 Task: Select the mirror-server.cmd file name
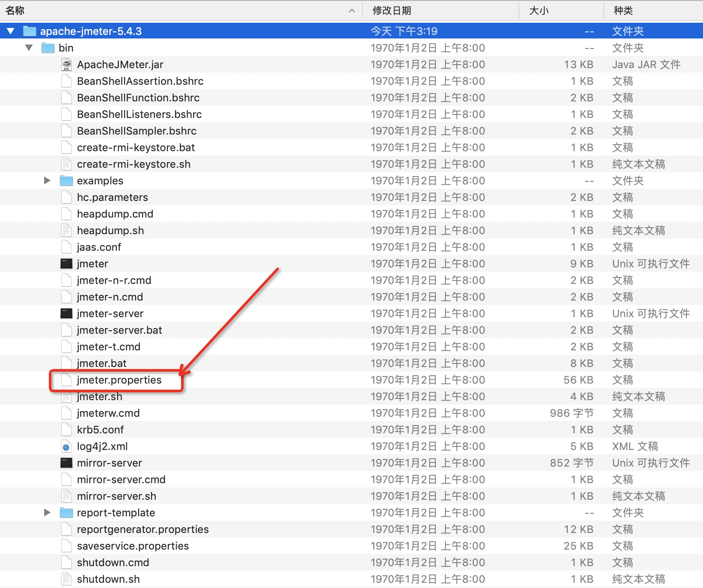(121, 480)
